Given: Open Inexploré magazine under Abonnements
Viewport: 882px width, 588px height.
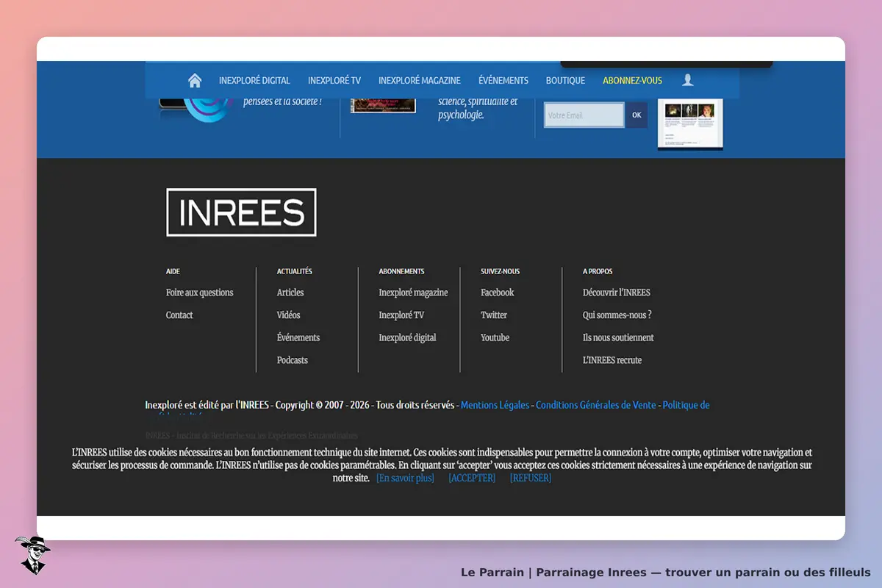Looking at the screenshot, I should coord(413,293).
